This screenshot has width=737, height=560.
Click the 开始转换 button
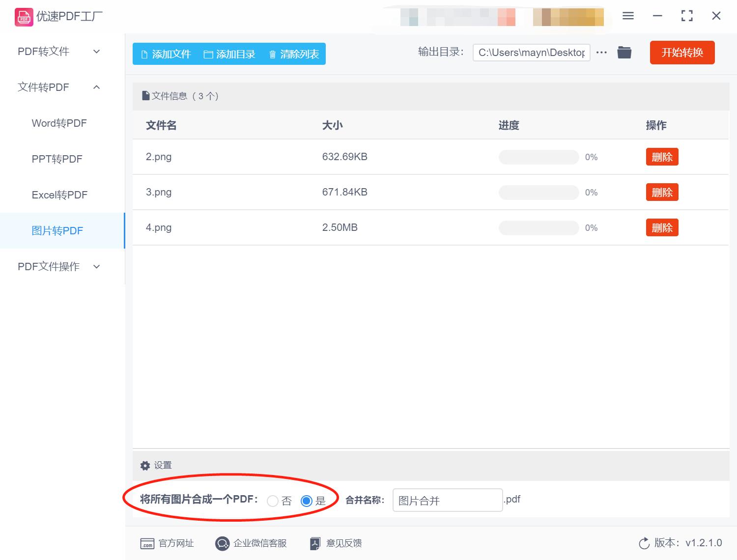pos(682,53)
